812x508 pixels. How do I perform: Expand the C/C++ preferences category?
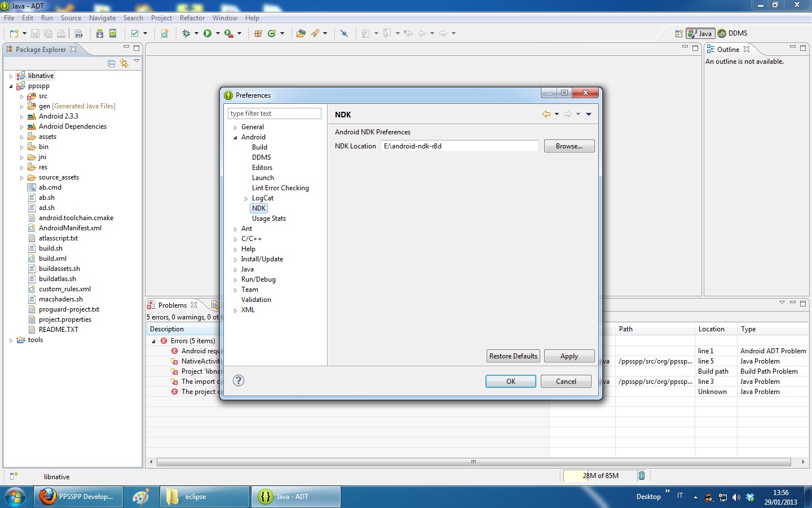[x=236, y=239]
